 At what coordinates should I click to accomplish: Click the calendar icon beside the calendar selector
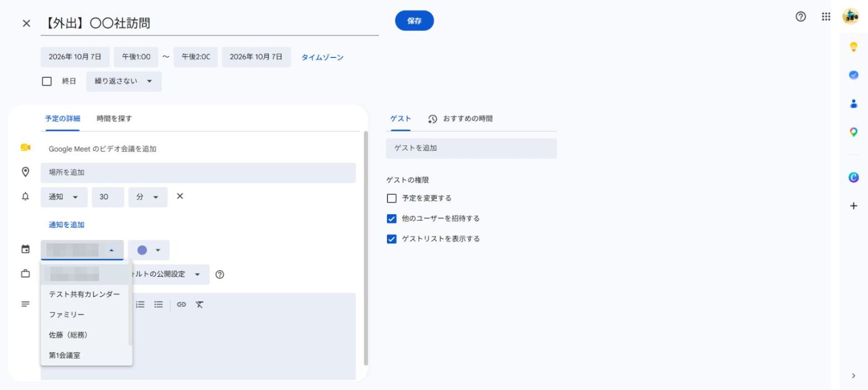(25, 249)
